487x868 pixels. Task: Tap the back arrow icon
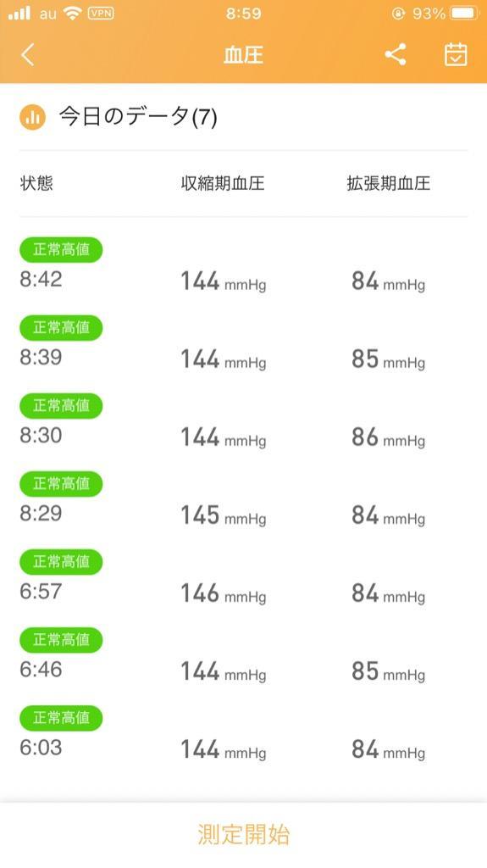pos(28,55)
